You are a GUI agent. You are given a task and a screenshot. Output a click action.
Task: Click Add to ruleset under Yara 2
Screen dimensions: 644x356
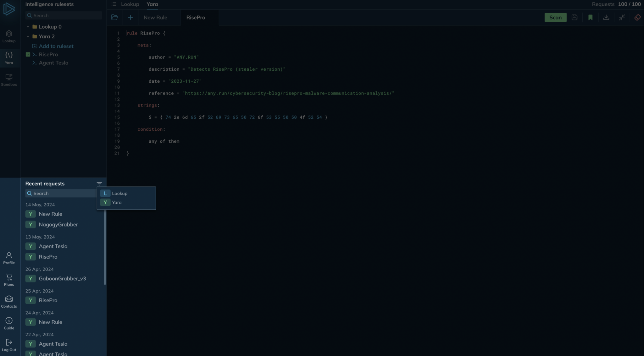[56, 46]
